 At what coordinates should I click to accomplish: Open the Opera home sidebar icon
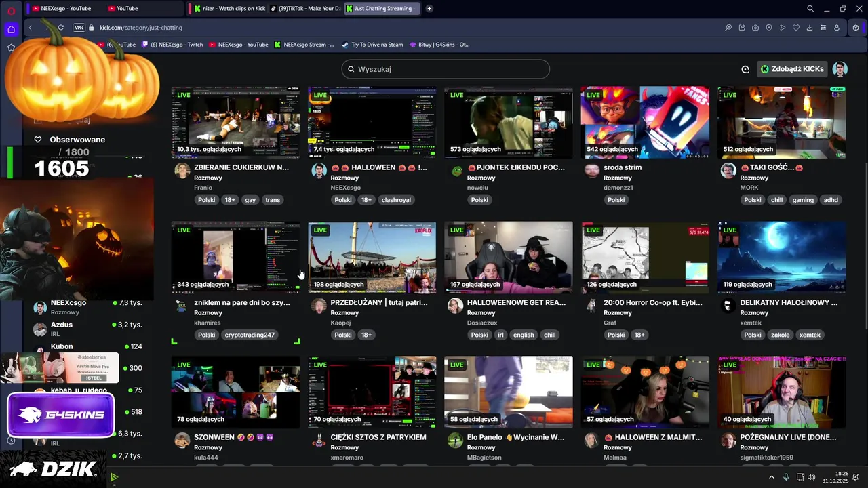tap(11, 29)
